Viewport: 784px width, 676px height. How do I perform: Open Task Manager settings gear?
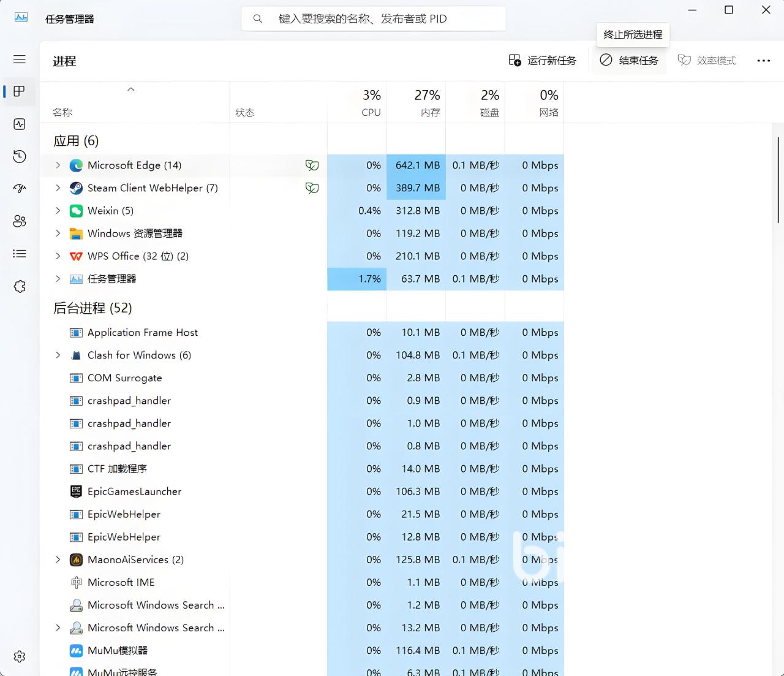point(20,656)
